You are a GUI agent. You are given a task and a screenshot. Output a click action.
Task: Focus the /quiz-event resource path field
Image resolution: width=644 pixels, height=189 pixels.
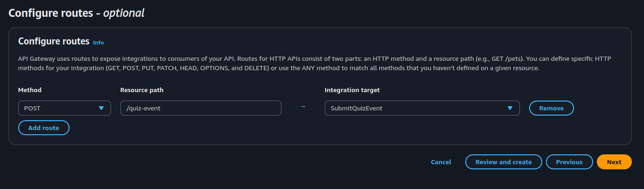point(201,108)
